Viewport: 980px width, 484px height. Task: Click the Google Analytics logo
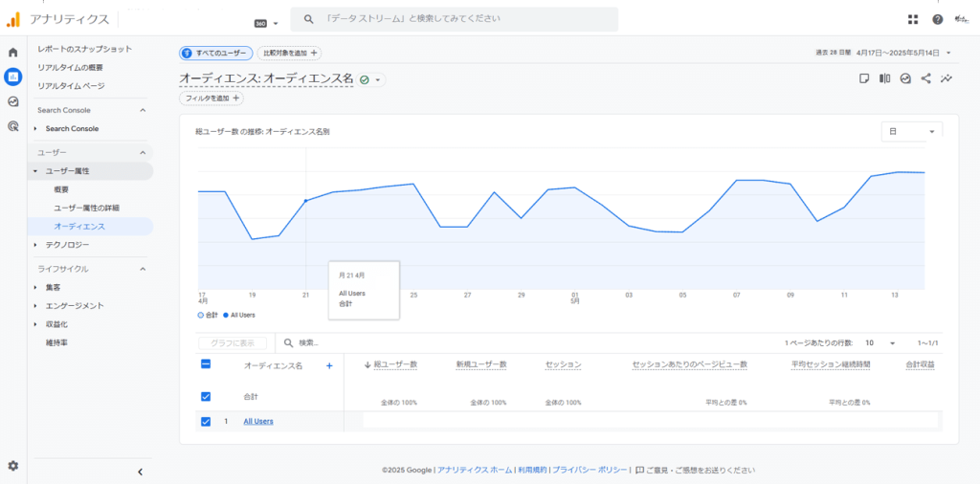pyautogui.click(x=12, y=19)
